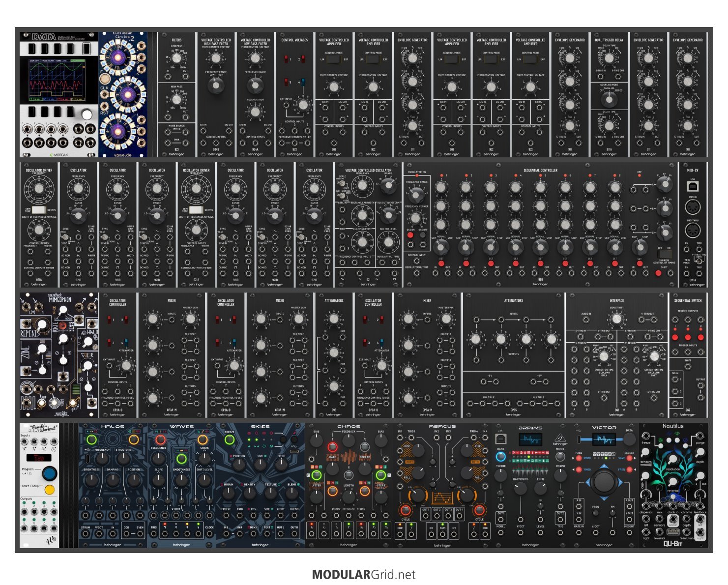This screenshot has width=728, height=585.
Task: Click the white encoder knob on Mordax DATA
Action: (x=87, y=114)
